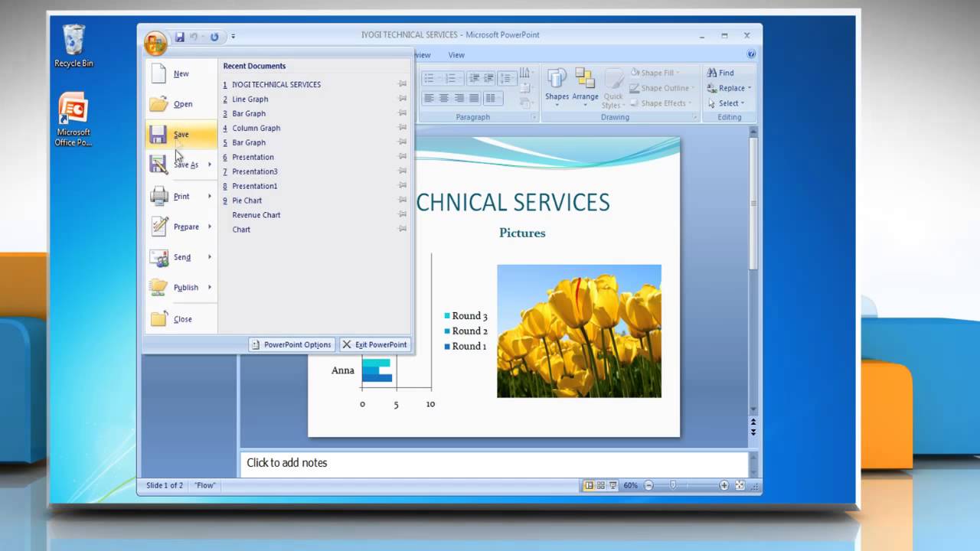Image resolution: width=980 pixels, height=551 pixels.
Task: Click the Save icon in Quick Access Toolbar
Action: [180, 37]
